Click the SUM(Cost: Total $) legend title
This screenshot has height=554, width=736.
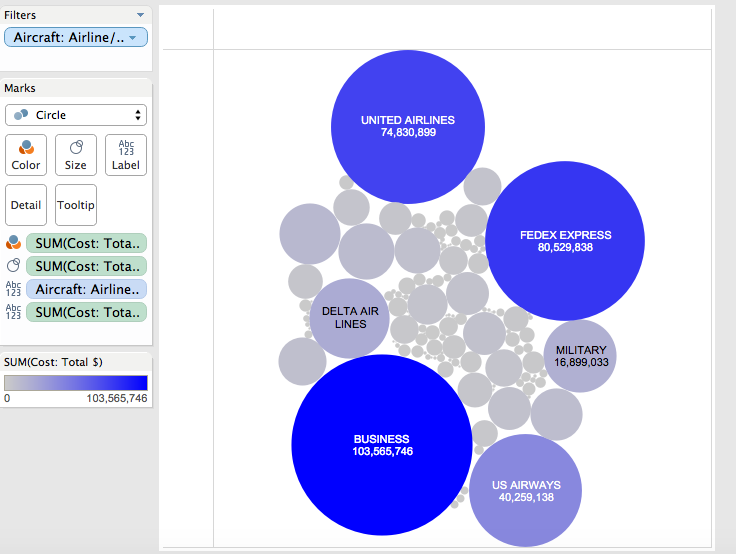[53, 362]
